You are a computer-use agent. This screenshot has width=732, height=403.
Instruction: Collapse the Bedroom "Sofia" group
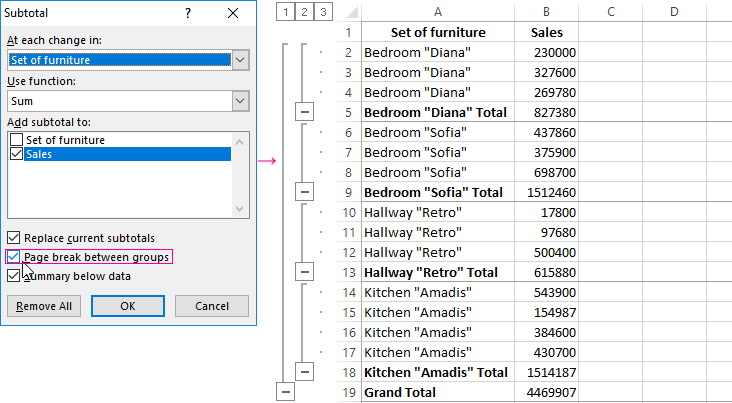(305, 191)
